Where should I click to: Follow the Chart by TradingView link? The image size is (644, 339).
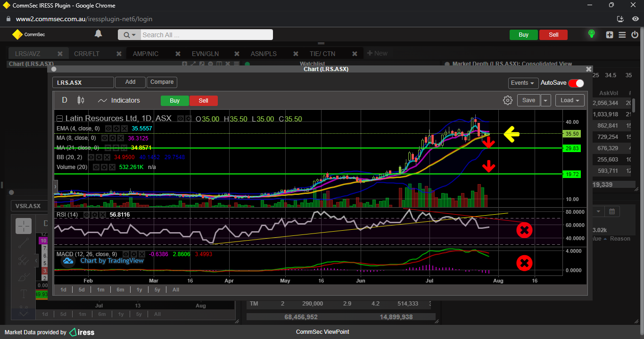click(x=112, y=260)
